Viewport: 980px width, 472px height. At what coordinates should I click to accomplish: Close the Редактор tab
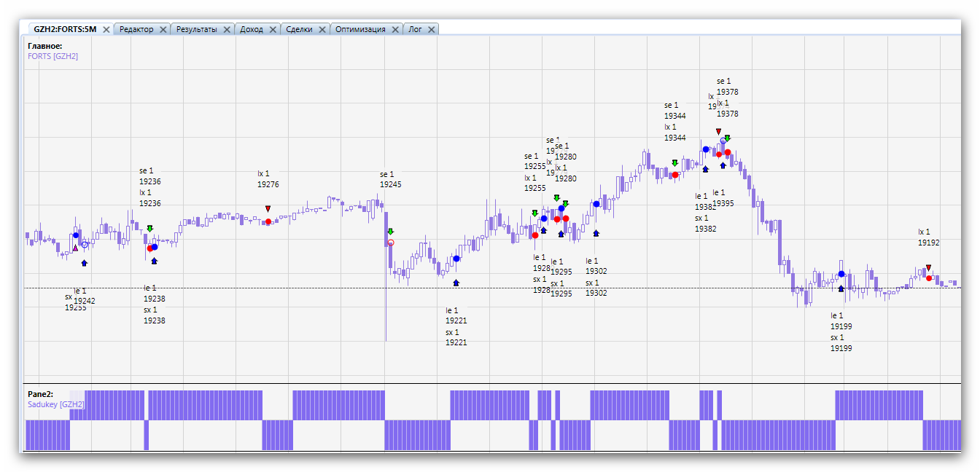point(163,29)
